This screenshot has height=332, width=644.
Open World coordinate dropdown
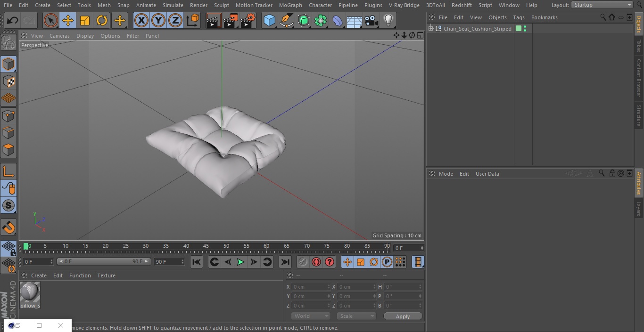point(311,316)
